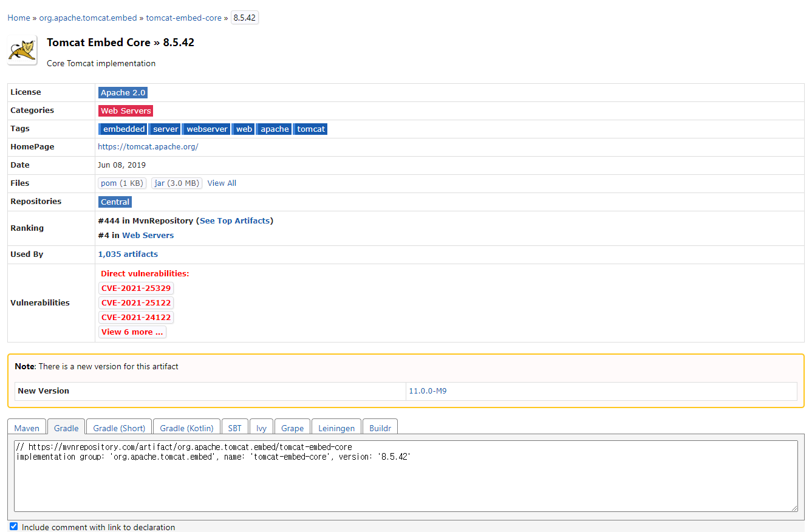Screen dimensions: 812x532
Task: Open CVE-2021-25122 vulnerability
Action: (x=136, y=302)
